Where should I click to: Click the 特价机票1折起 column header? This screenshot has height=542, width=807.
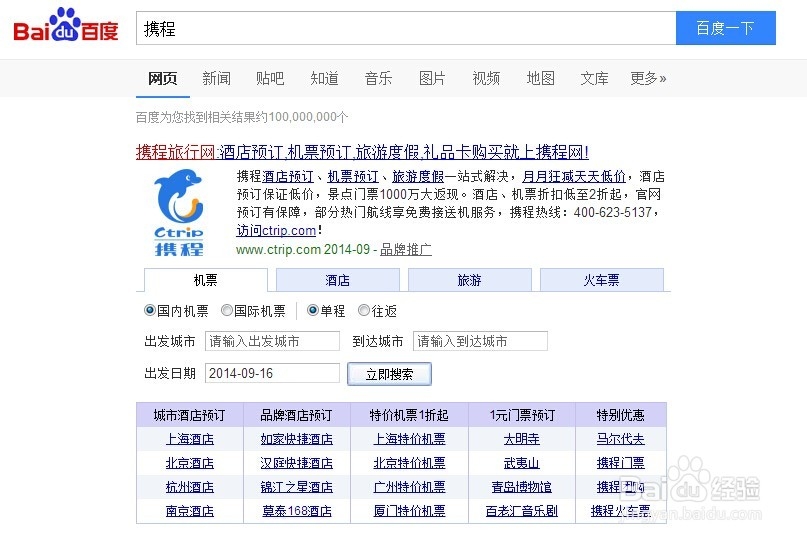pos(410,415)
